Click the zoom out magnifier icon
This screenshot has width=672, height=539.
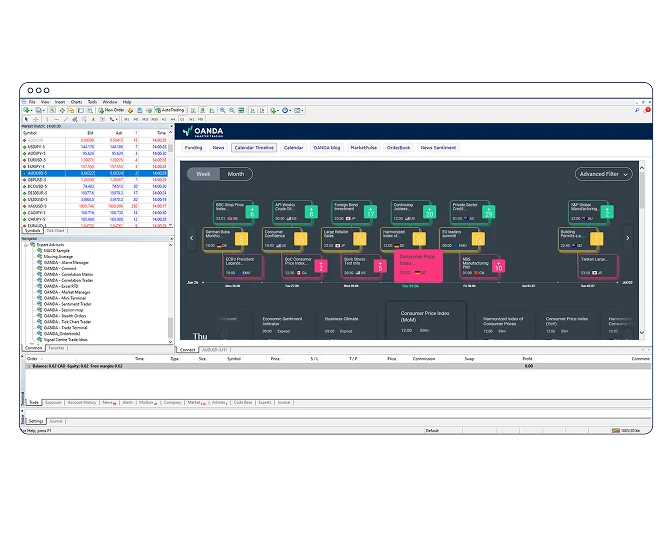[232, 110]
